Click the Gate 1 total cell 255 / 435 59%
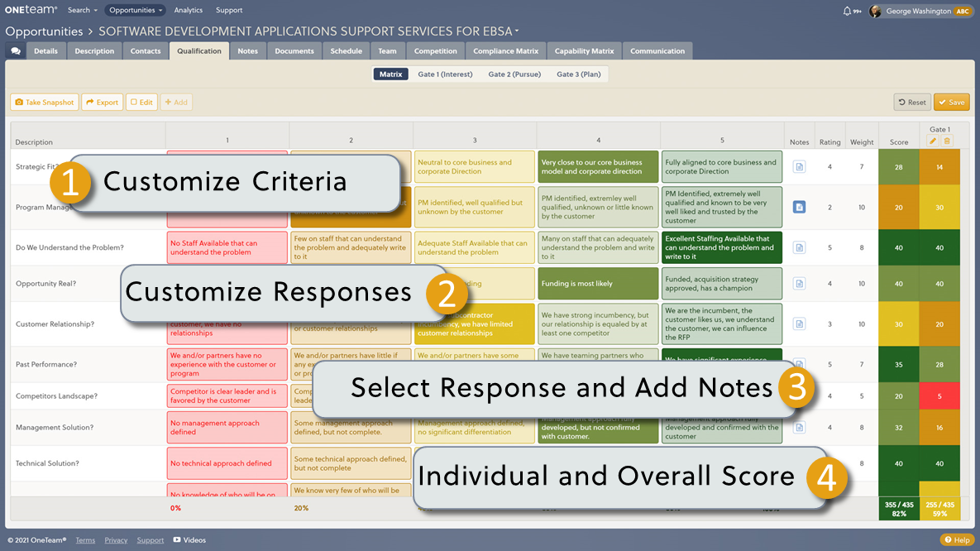The image size is (980, 551). 939,509
